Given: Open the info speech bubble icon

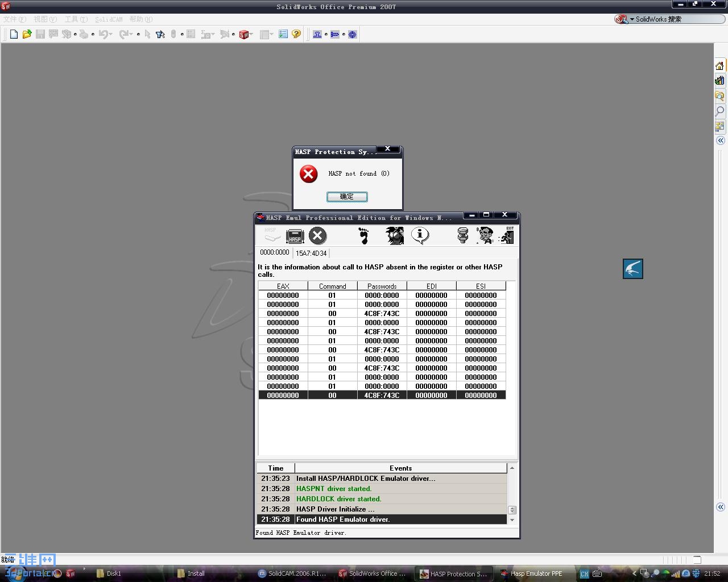Looking at the screenshot, I should [420, 235].
